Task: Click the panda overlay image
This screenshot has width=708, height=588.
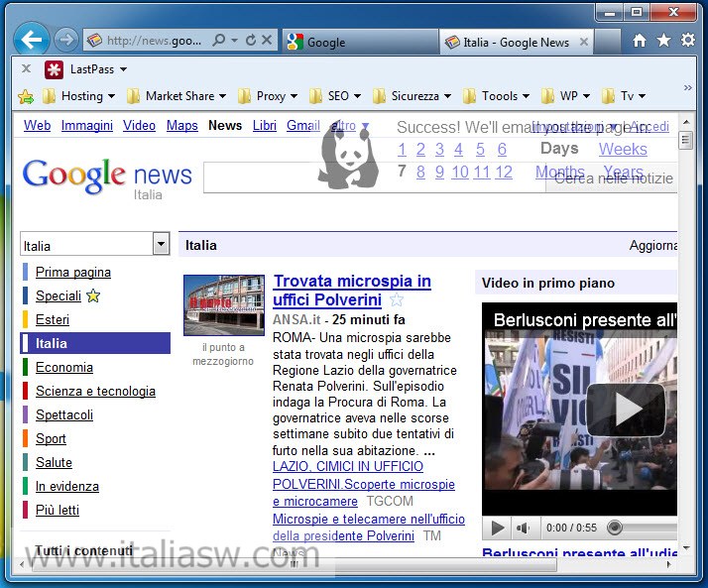Action: click(348, 157)
